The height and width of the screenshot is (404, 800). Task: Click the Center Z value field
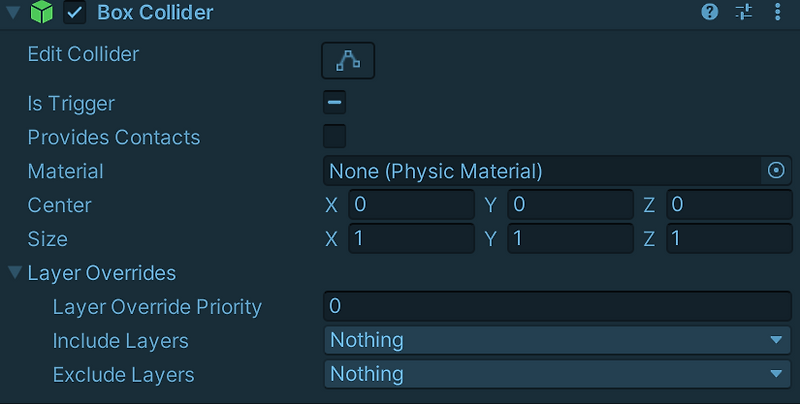(x=727, y=205)
